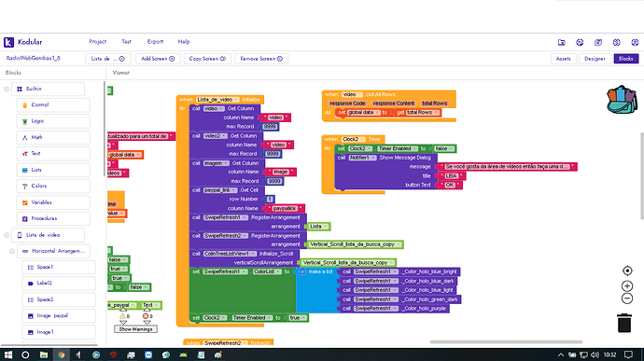The width and height of the screenshot is (644, 361).
Task: Click the palette icon in top-right toolbar
Action: pyautogui.click(x=580, y=42)
